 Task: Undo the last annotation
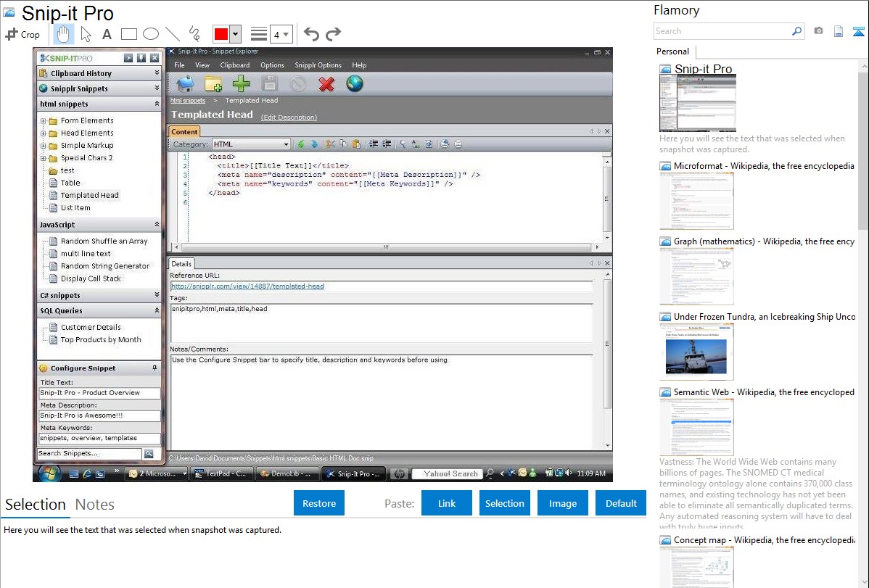[311, 34]
